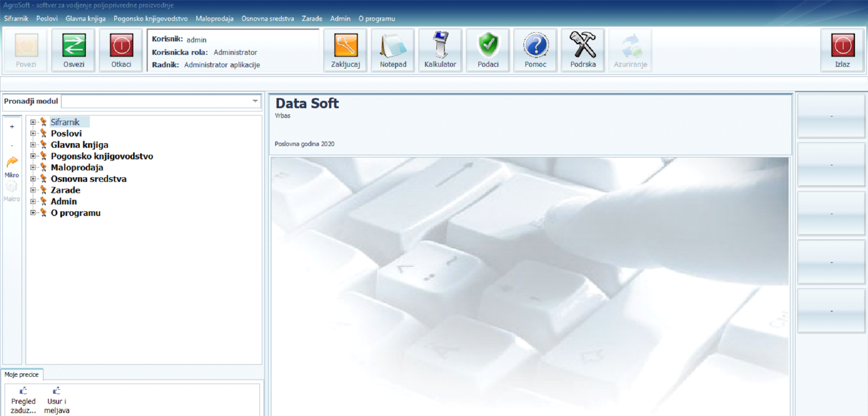
Task: Click the Pregled zaduz shortcut
Action: [x=23, y=399]
